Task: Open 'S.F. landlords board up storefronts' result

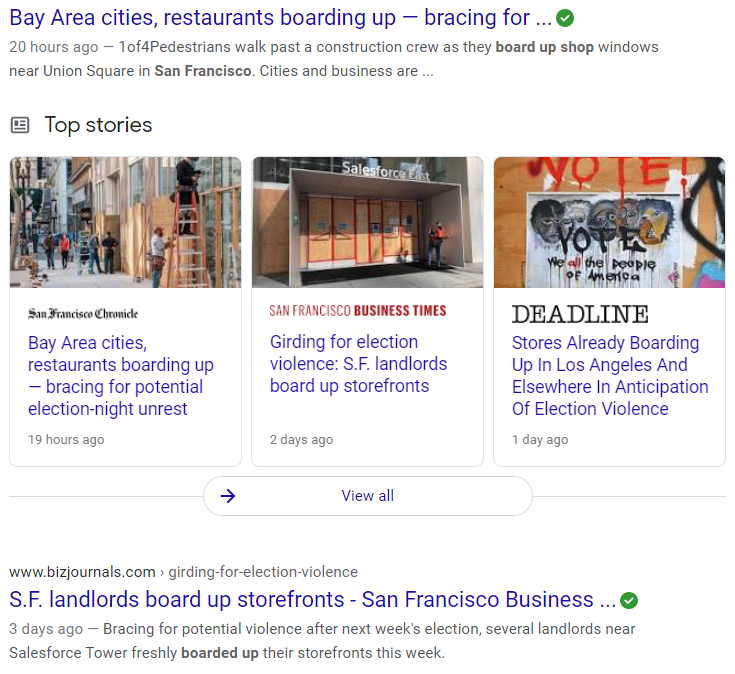Action: point(312,600)
